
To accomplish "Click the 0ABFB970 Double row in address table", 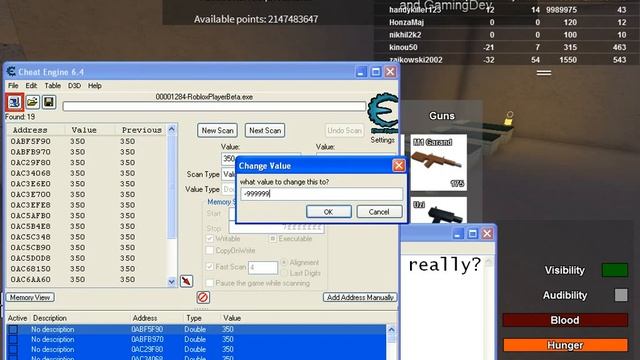I will pos(196,340).
